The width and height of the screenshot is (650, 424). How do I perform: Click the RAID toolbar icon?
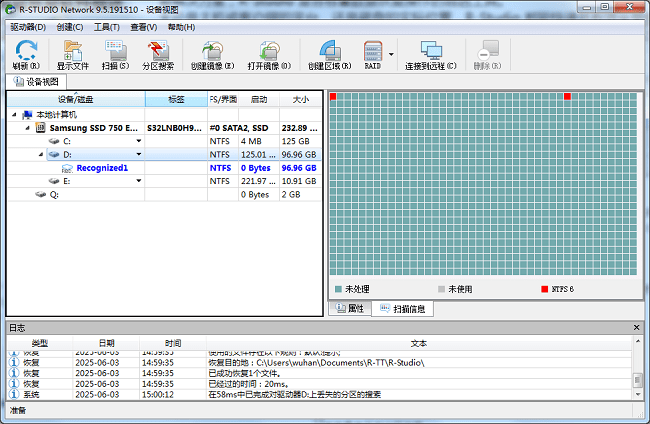[373, 54]
